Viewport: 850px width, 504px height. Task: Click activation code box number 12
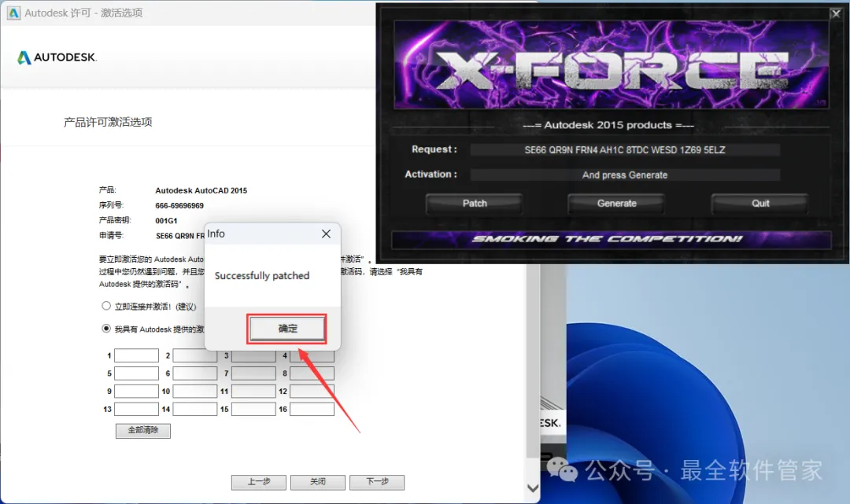[x=312, y=392]
